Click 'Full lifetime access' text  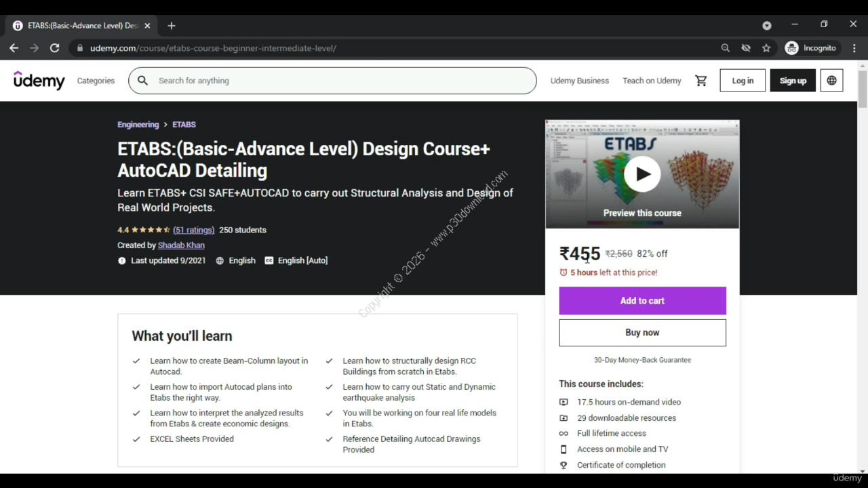612,434
